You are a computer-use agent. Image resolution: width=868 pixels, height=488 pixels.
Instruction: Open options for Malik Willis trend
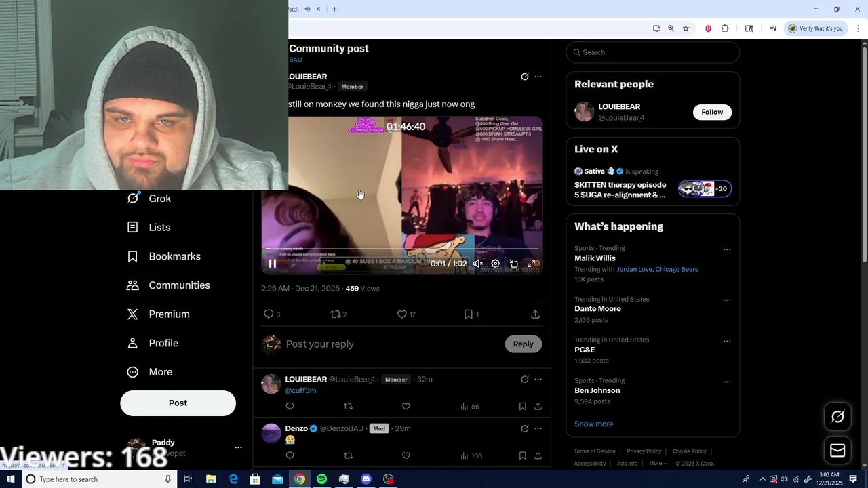point(727,249)
